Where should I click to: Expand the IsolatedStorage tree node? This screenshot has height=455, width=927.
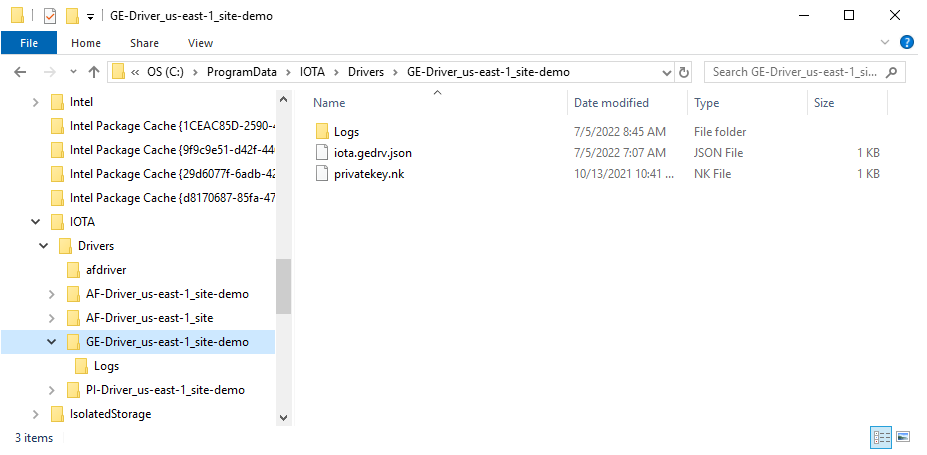pos(35,414)
